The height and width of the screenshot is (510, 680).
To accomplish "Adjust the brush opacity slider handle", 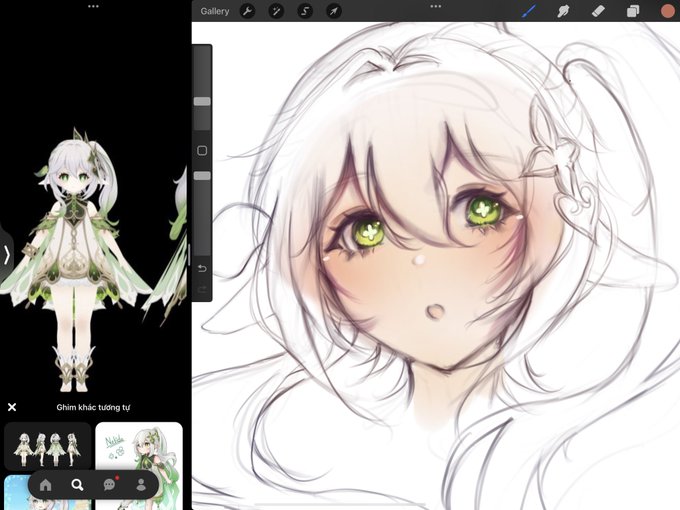I will tap(202, 176).
